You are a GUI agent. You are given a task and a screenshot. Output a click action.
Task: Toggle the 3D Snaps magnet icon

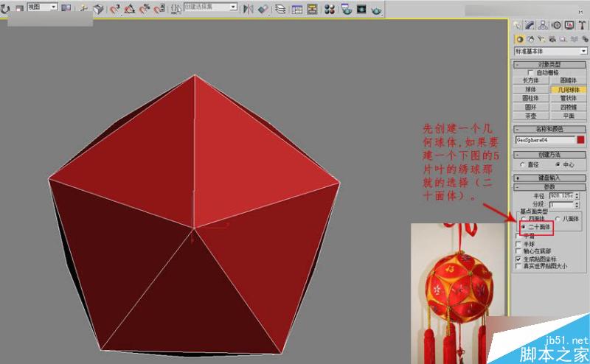[115, 9]
